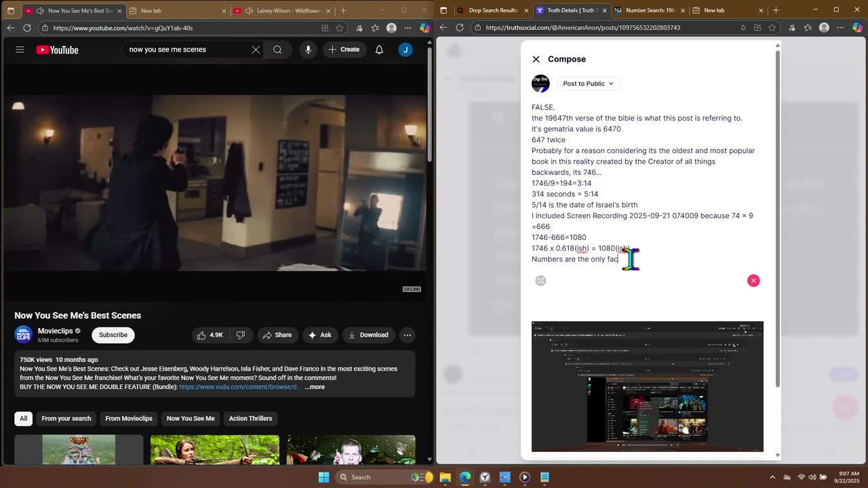The image size is (868, 488).
Task: Open the Hunger Games archer video thumbnail
Action: click(215, 449)
